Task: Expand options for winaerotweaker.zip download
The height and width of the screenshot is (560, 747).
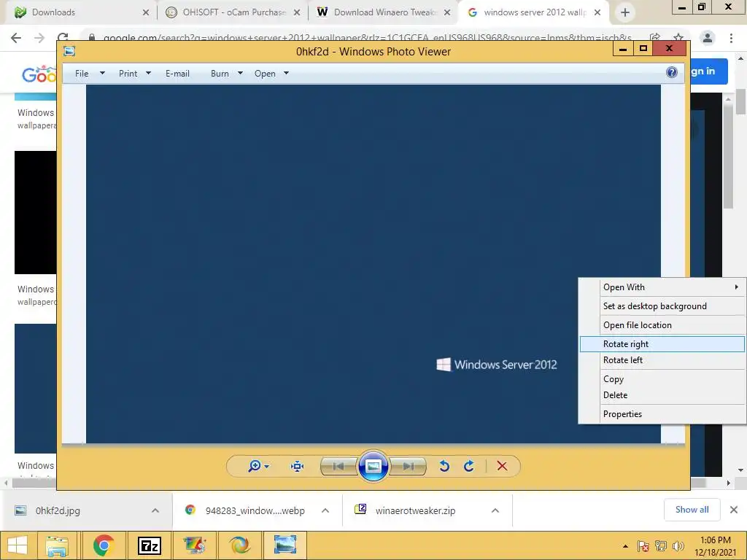Action: 495,510
